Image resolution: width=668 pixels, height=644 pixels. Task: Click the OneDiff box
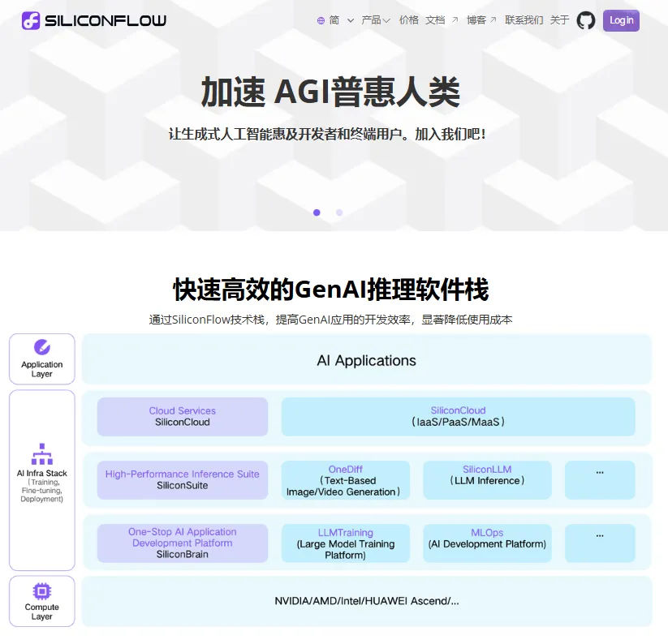pyautogui.click(x=346, y=480)
